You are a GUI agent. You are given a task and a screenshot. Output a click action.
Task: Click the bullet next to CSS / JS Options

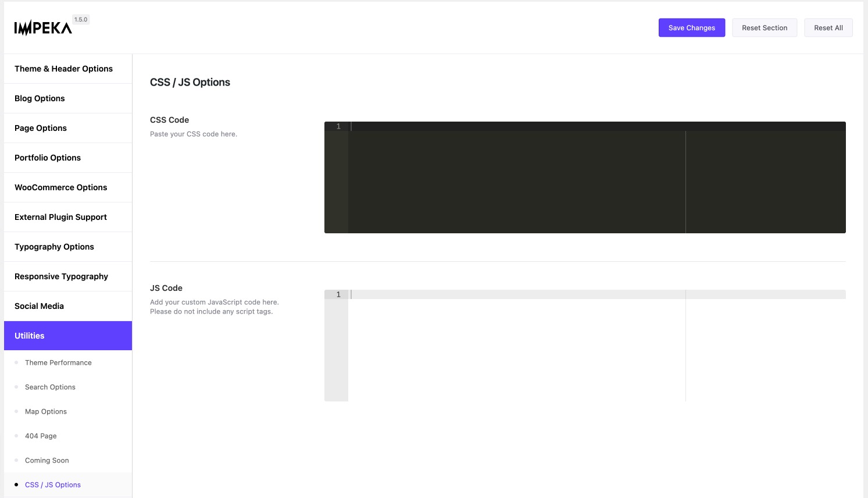16,484
